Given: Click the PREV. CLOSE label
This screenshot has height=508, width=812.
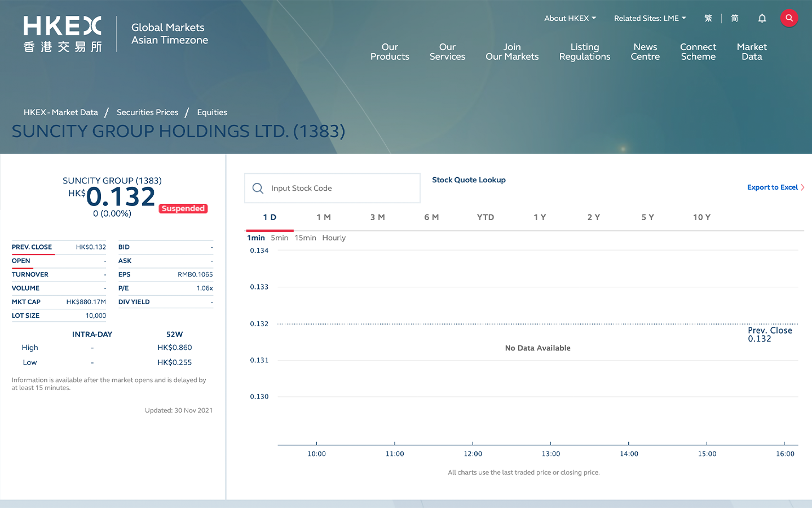Looking at the screenshot, I should (x=32, y=247).
